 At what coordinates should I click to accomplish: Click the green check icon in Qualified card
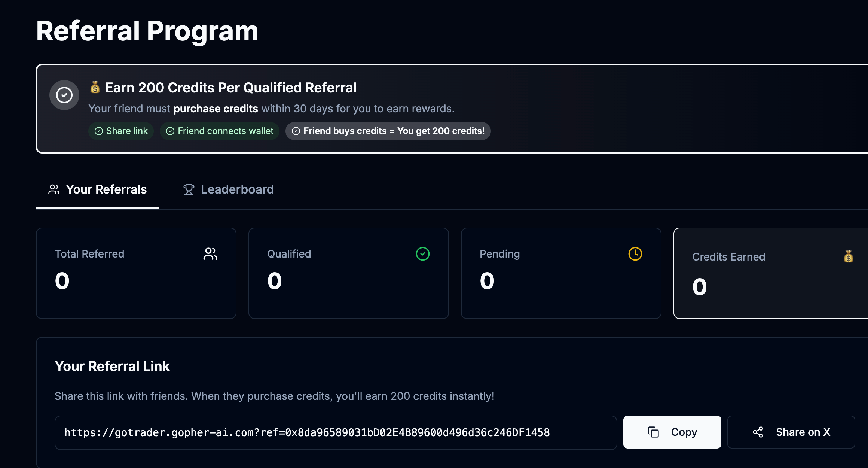pyautogui.click(x=423, y=254)
